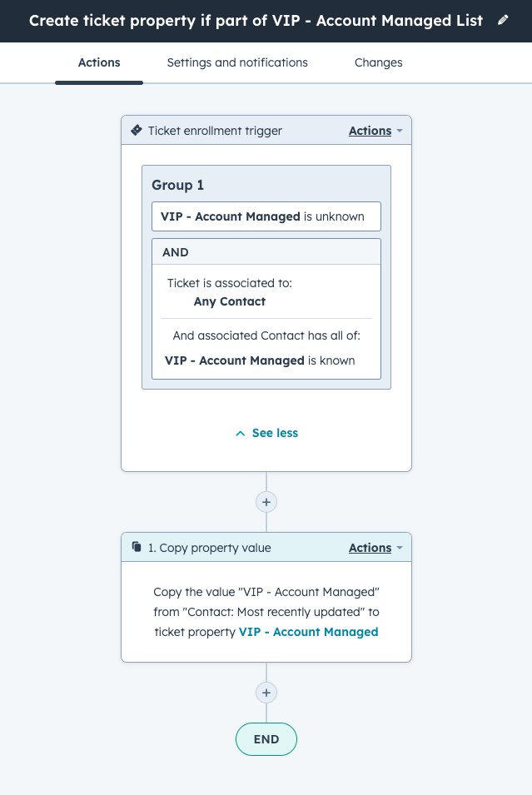Click the condition VIP - Account Managed is unknown
Screen dimensions: 532x795
tap(266, 216)
